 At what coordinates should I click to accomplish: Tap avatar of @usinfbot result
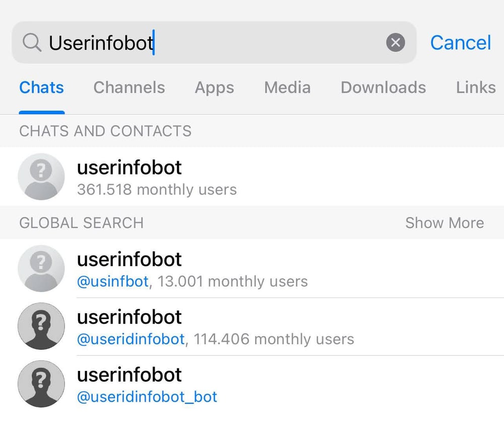41,268
